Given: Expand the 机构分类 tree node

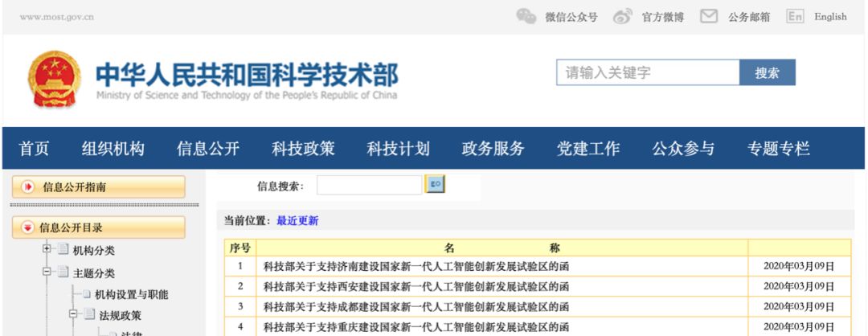Looking at the screenshot, I should click(x=47, y=249).
